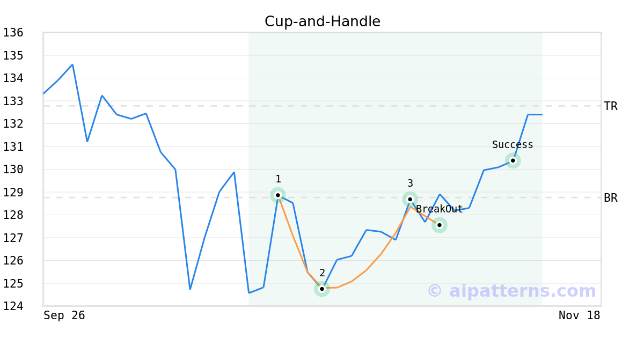Click the 133 y-axis price label
The width and height of the screenshot is (644, 338).
(13, 101)
